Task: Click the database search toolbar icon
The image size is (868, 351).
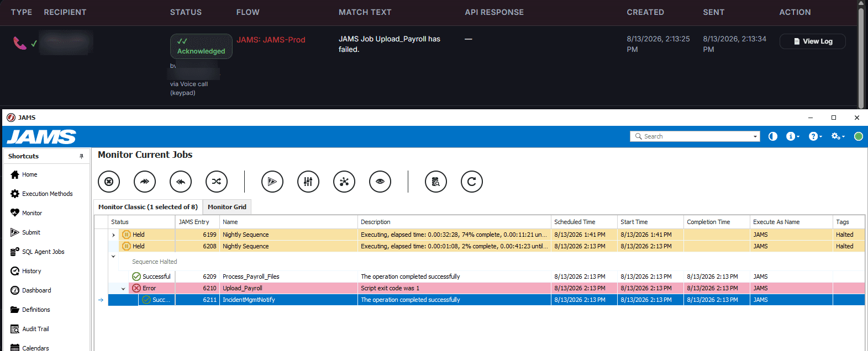Action: coord(436,182)
